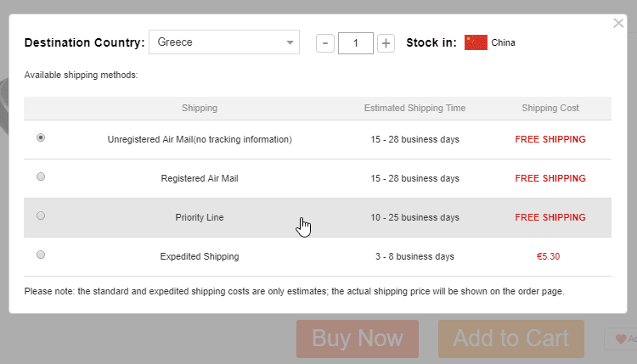
Task: Click the Expedited Shipping €5.30 cost
Action: [550, 256]
